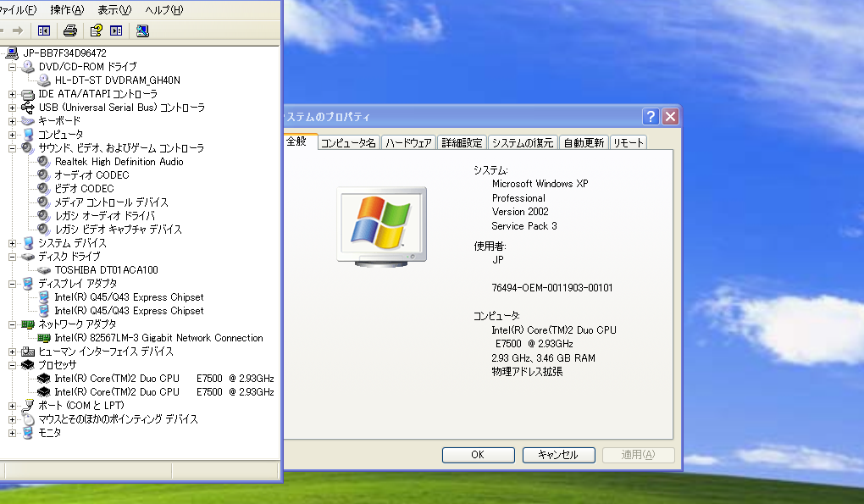Select the メディア コントロール デバイス row
The height and width of the screenshot is (504, 864).
(111, 202)
